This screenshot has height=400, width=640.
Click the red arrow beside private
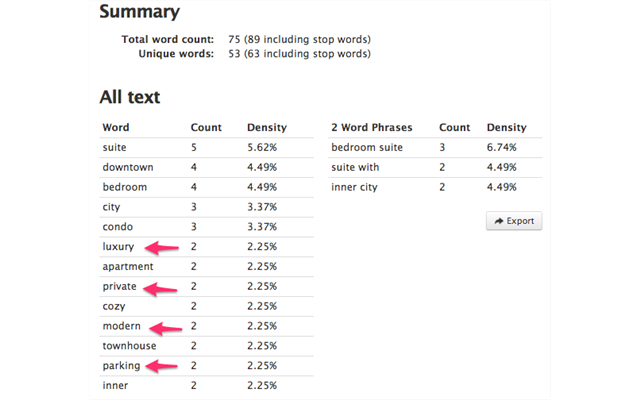click(x=161, y=287)
